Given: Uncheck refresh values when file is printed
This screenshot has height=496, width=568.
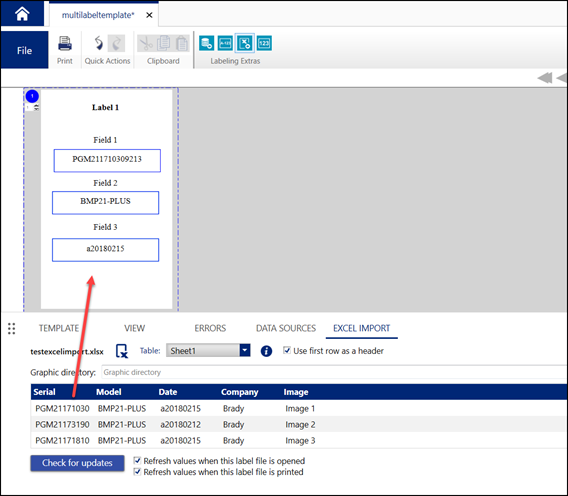Looking at the screenshot, I should pos(137,472).
